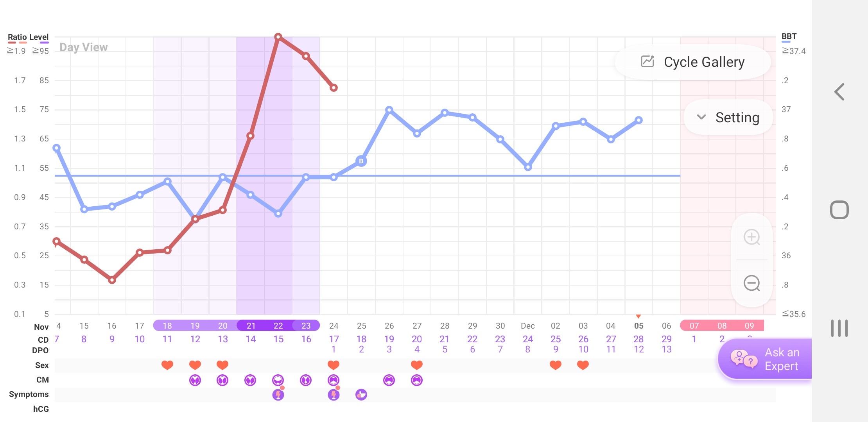Tap the B marker on BBT line
868x422 pixels.
[361, 161]
